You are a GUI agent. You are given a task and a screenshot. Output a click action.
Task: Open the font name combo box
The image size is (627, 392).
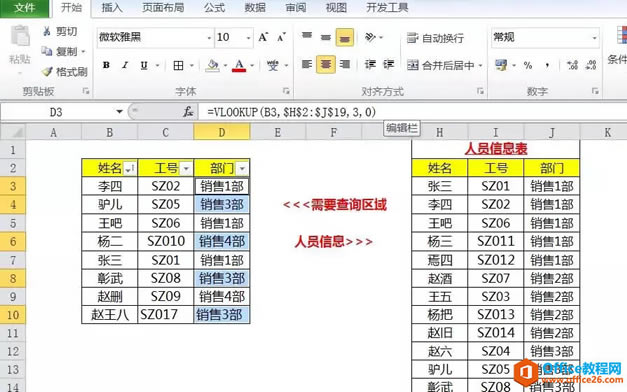point(154,38)
